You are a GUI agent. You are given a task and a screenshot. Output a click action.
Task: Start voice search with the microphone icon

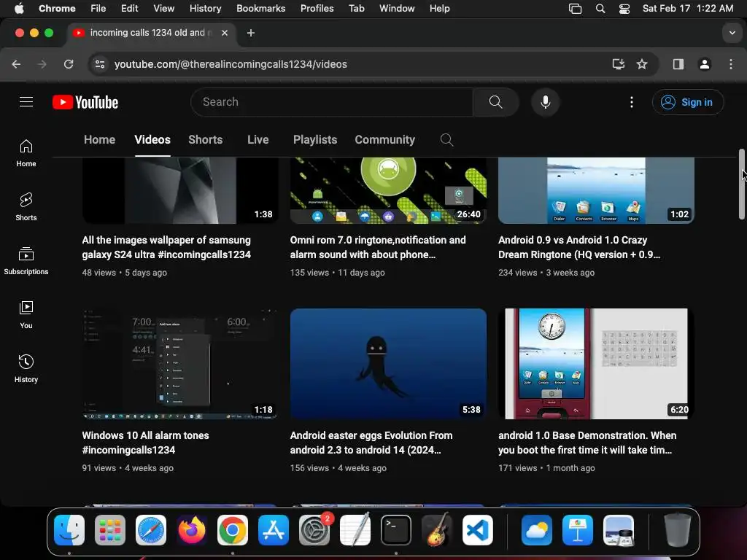[546, 102]
